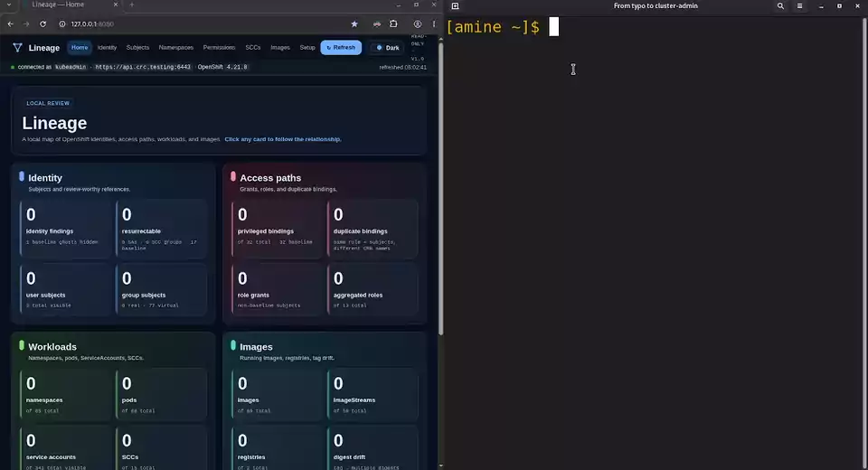The image size is (868, 470).
Task: Click the OpenShift 4.21.8 version text
Action: (222, 67)
